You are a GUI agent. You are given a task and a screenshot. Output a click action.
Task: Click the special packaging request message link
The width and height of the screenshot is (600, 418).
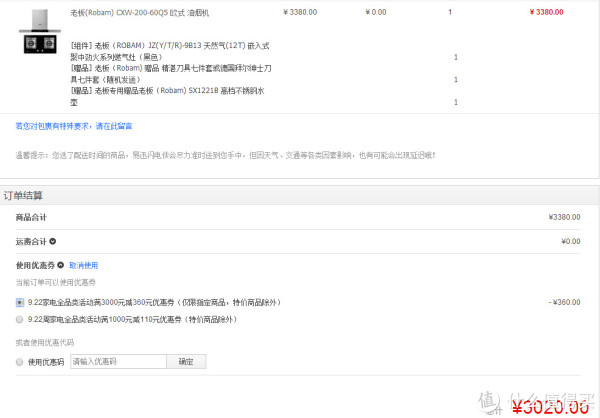[74, 126]
